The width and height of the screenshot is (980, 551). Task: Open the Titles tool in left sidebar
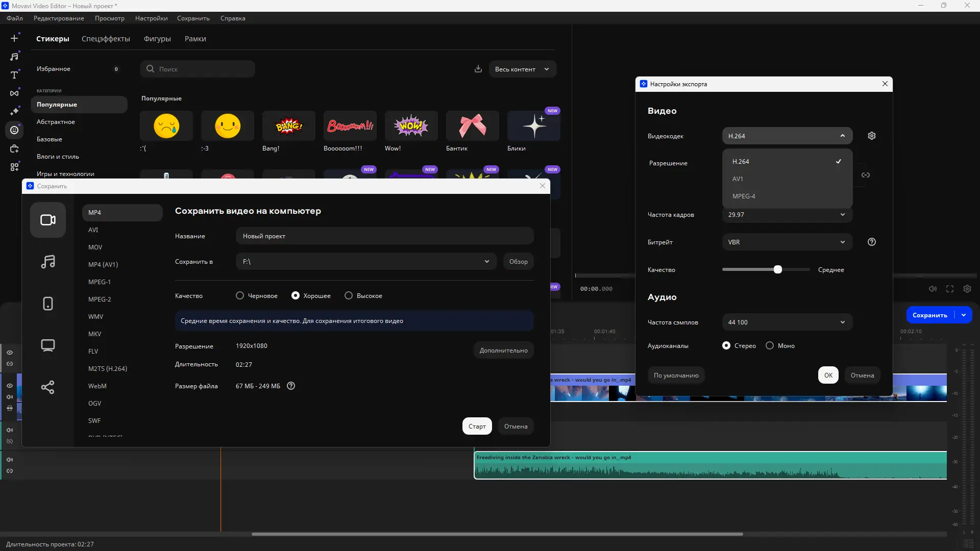[14, 75]
